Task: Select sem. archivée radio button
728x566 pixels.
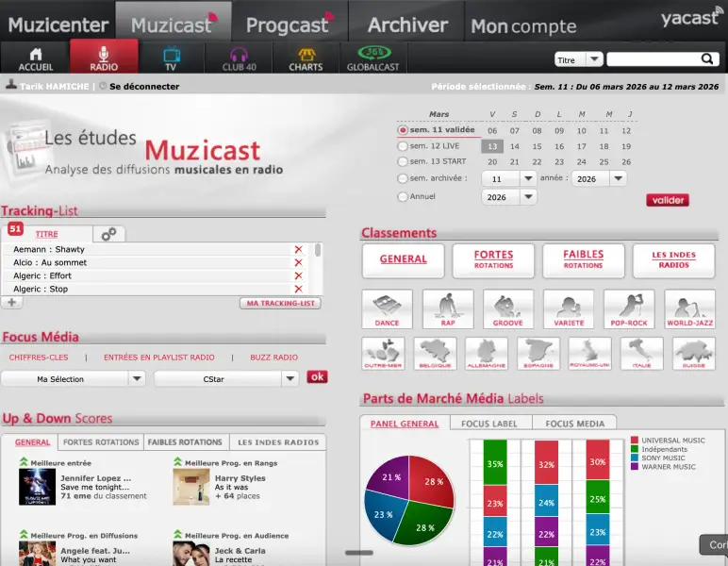Action: [403, 178]
